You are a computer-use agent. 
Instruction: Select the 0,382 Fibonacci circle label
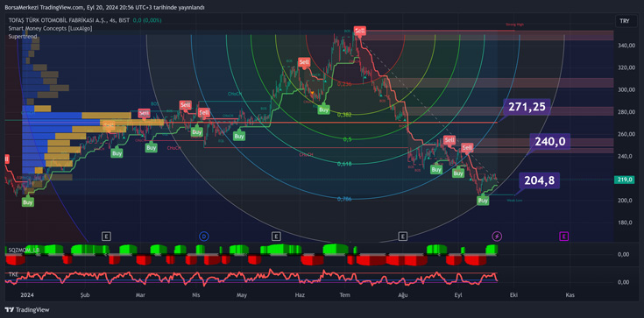(x=344, y=115)
